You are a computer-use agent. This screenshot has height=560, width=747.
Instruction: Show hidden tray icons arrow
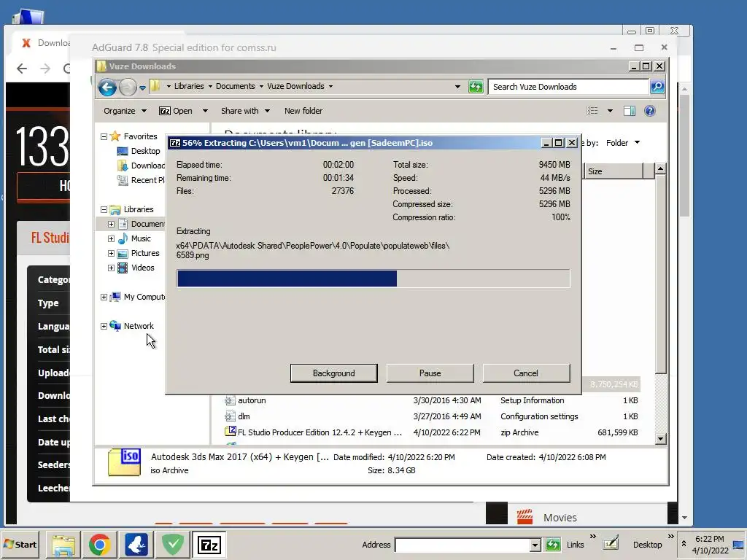click(x=684, y=543)
